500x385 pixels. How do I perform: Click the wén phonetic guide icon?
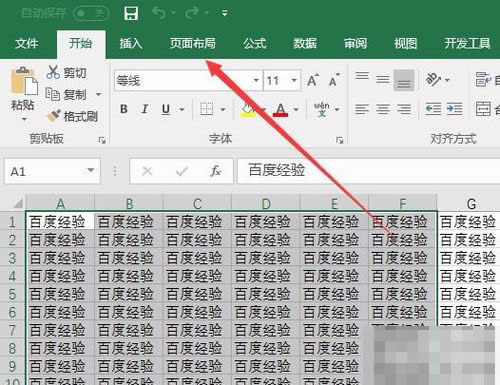click(322, 109)
